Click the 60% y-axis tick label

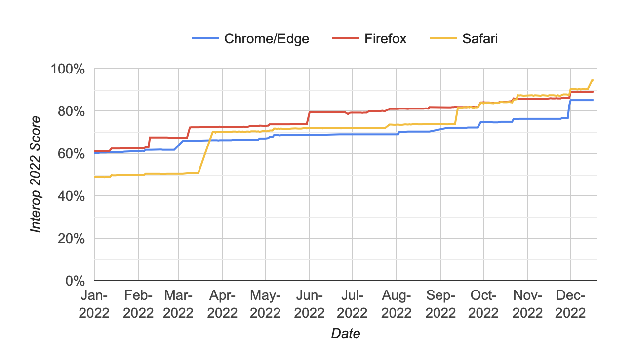[x=71, y=154]
